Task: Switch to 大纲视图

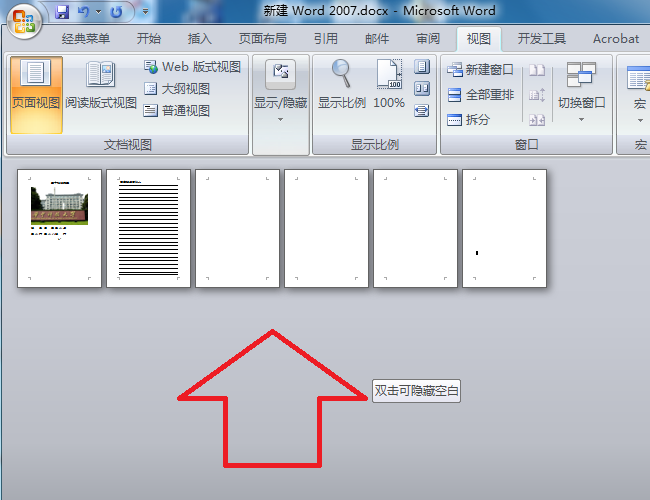Action: (x=177, y=88)
